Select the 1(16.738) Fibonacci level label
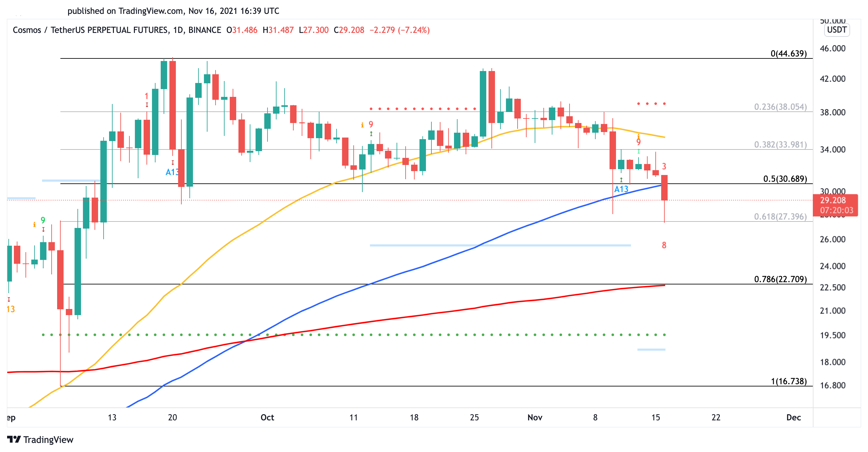Screen dimensions: 868x452 [x=789, y=381]
